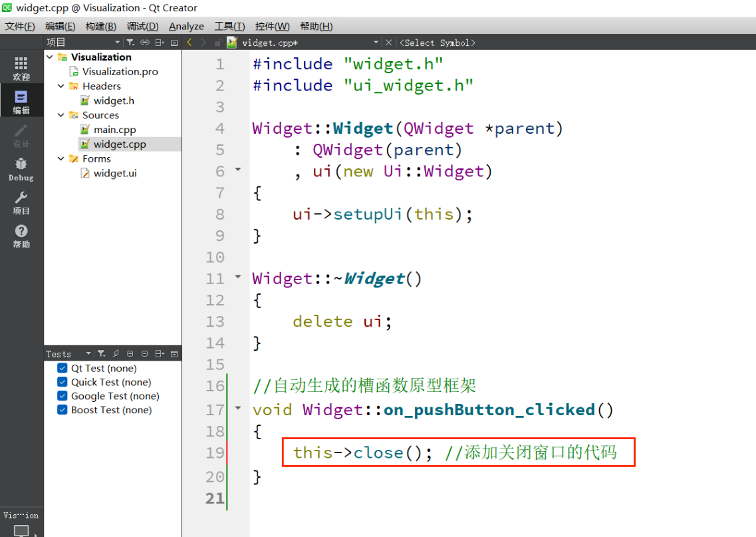
Task: Open the 帮助(H) menu
Action: [316, 26]
